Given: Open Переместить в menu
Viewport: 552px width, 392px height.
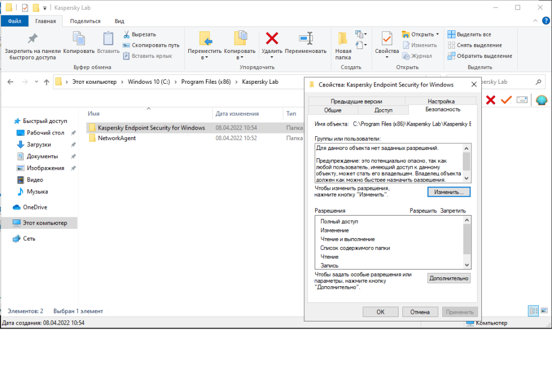Looking at the screenshot, I should tap(205, 46).
